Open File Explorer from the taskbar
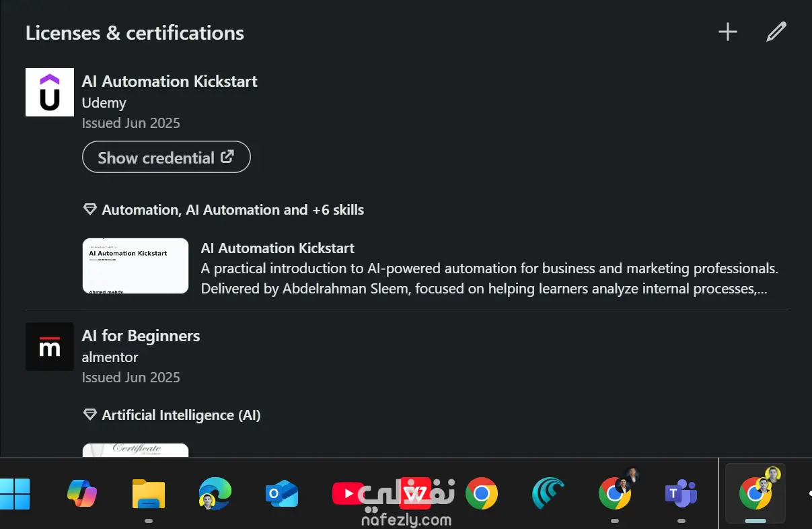This screenshot has width=812, height=529. point(149,495)
